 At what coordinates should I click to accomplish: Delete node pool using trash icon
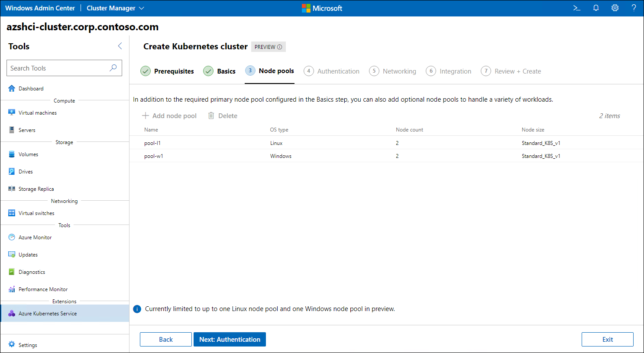click(222, 116)
